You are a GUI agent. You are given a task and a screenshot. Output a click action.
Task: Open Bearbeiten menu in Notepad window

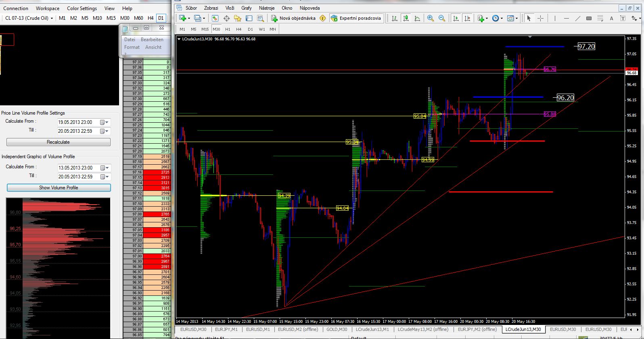[152, 40]
